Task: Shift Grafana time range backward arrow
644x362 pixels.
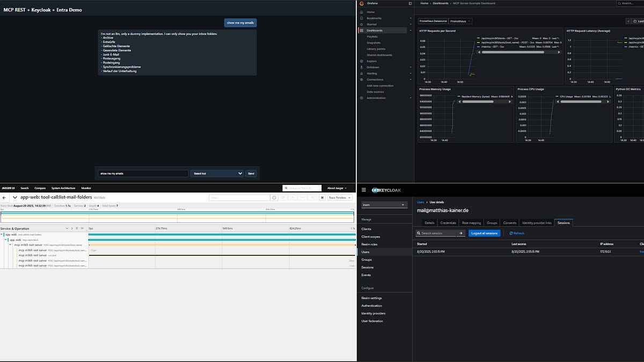Action: click(628, 21)
